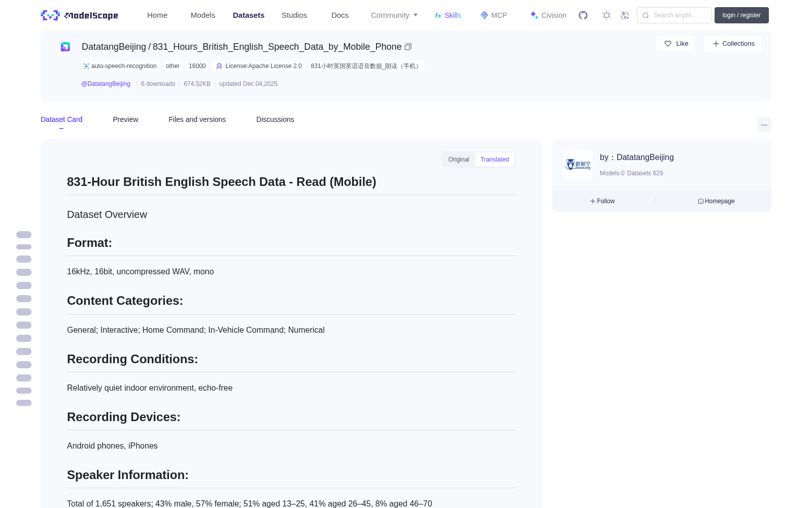The height and width of the screenshot is (508, 812).
Task: Click the 16000 tag
Action: tap(197, 66)
